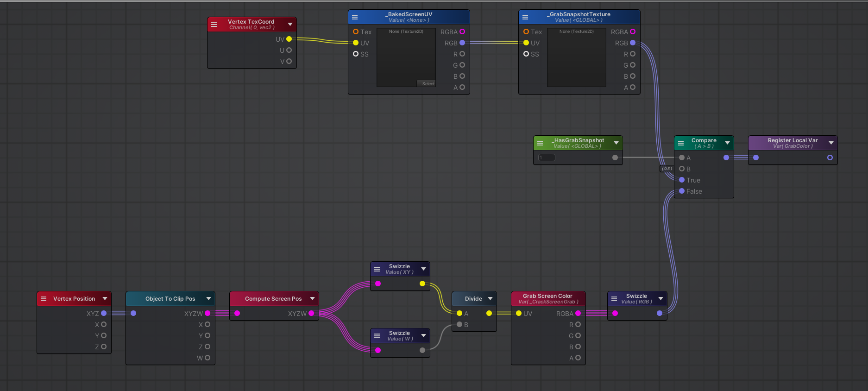Screen dimensions: 868x391
Task: Select the _BakedScreenUV texture preview thumbnail
Action: [x=406, y=57]
